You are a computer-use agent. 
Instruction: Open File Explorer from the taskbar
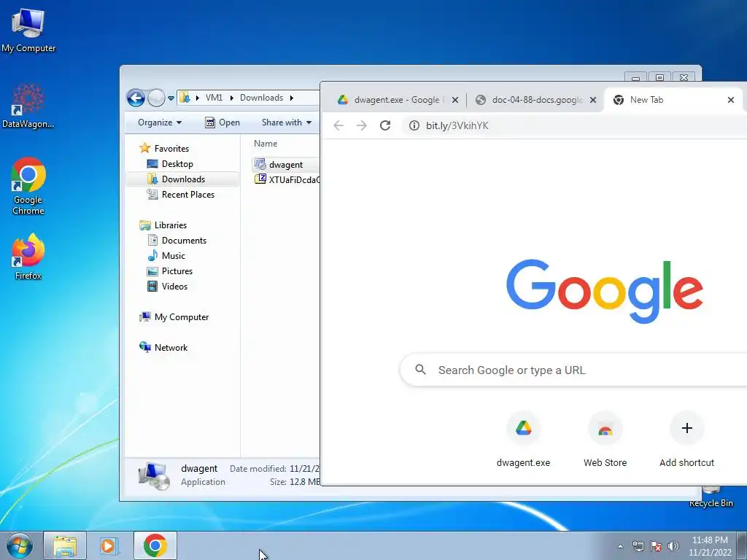(65, 545)
